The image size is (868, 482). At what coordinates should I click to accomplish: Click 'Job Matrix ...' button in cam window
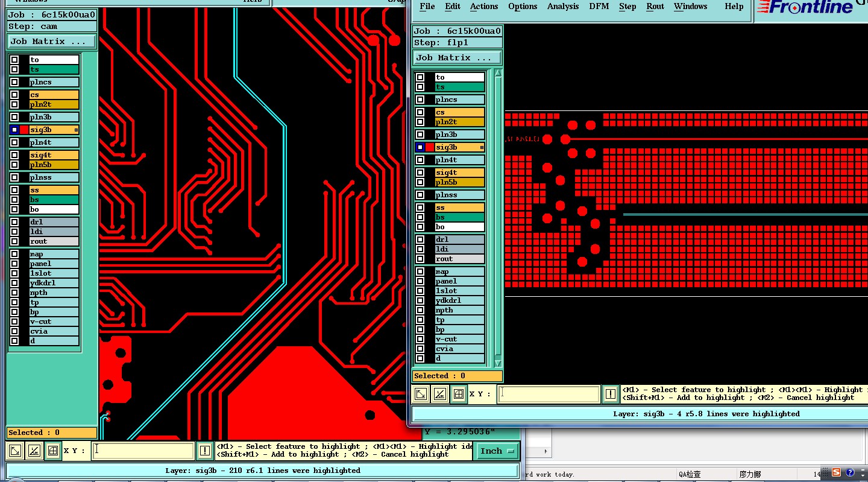(x=52, y=42)
